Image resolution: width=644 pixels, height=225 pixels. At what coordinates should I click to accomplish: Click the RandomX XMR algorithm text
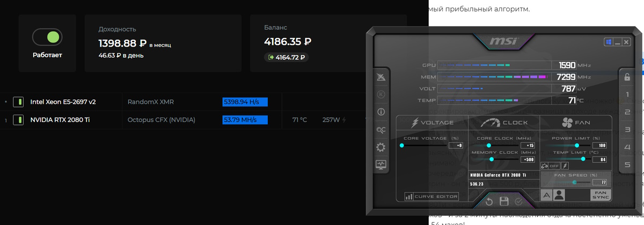click(x=151, y=102)
